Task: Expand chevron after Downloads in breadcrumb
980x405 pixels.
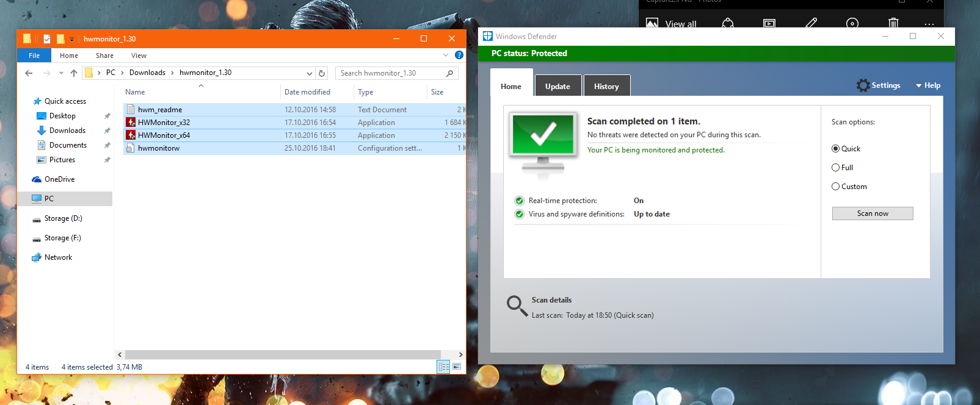Action: 172,73
